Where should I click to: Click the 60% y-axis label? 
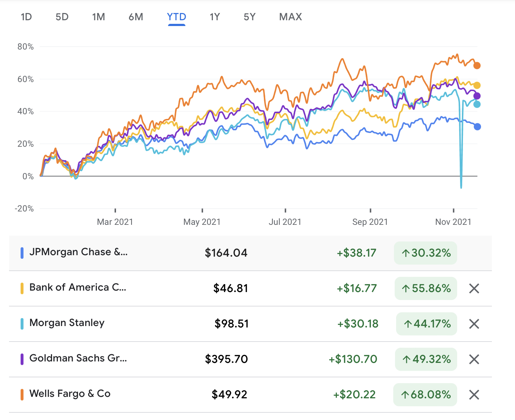click(26, 79)
